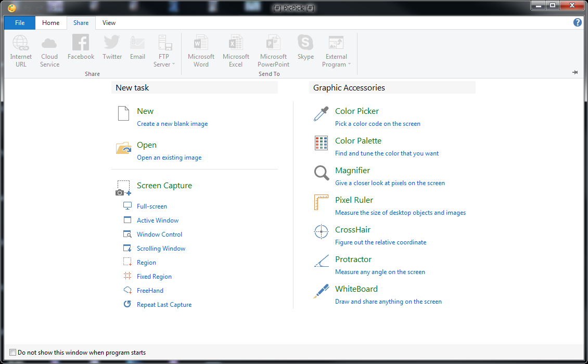Click the Screen Capture camera icon
588x364 pixels.
123,188
